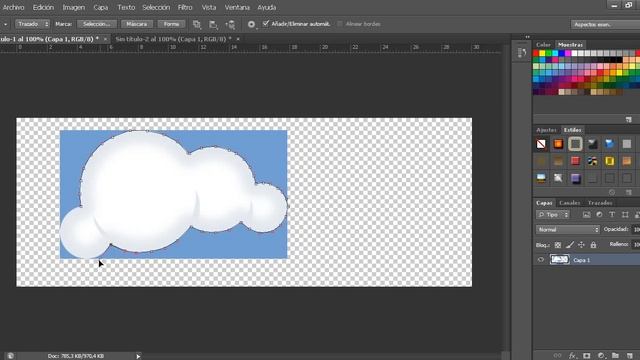The height and width of the screenshot is (360, 640).
Task: Apply the purple button style preset
Action: pyautogui.click(x=576, y=178)
